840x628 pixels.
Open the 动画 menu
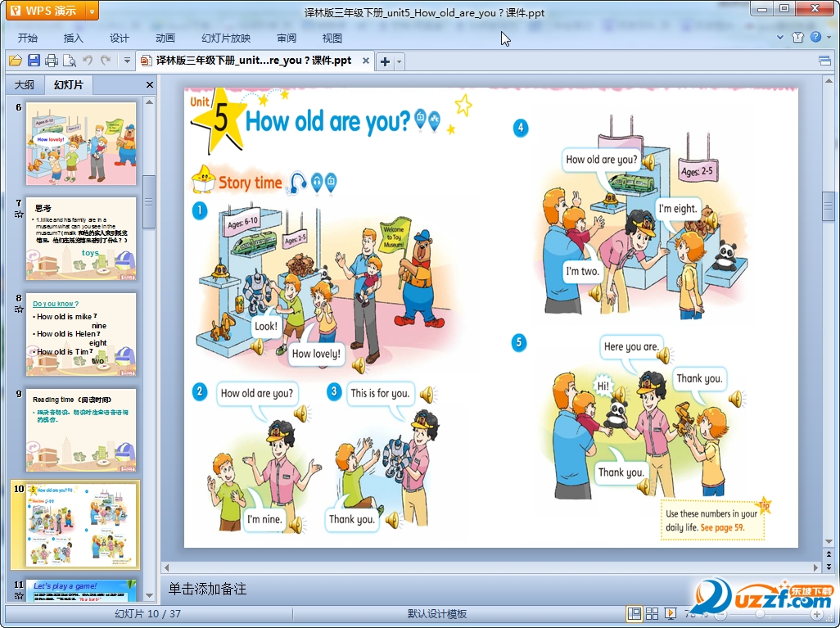point(165,38)
